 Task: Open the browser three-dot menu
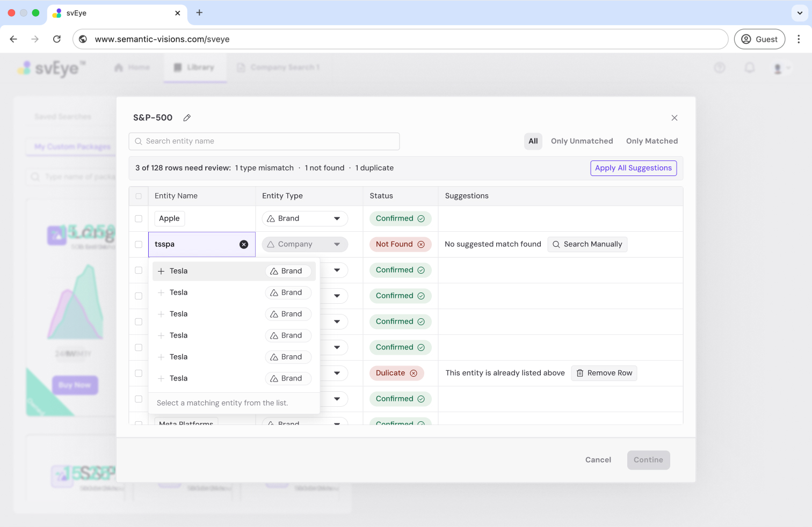(x=799, y=39)
